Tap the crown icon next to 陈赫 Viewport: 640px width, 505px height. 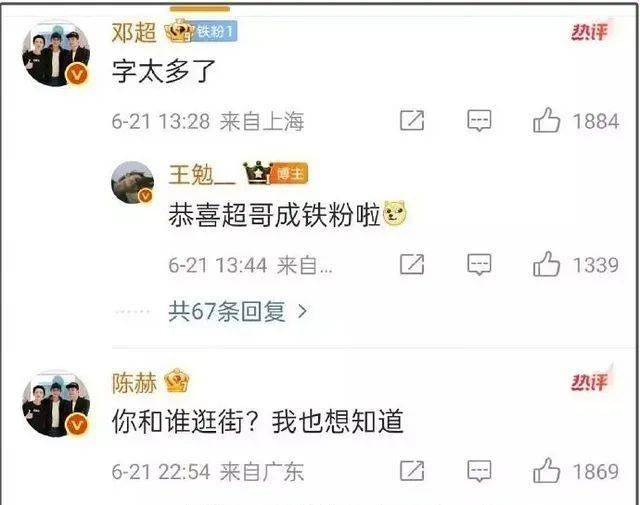(x=177, y=380)
